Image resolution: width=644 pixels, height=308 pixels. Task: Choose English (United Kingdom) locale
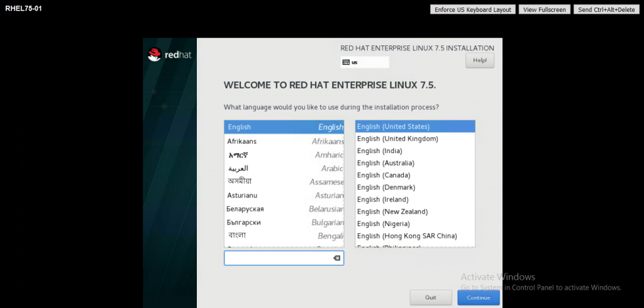point(415,139)
